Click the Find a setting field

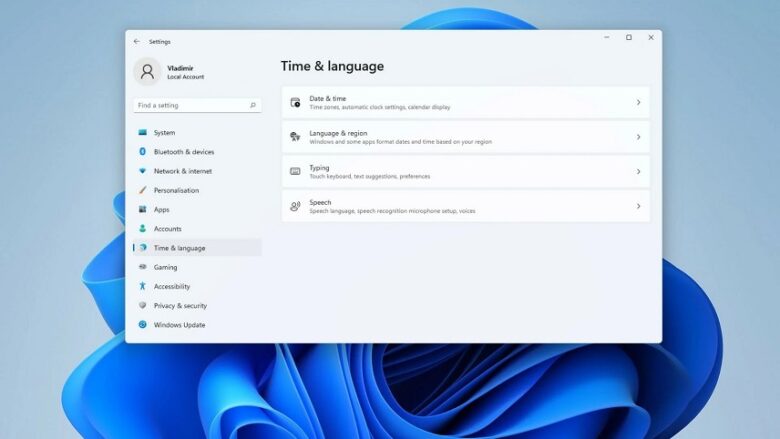coord(197,105)
